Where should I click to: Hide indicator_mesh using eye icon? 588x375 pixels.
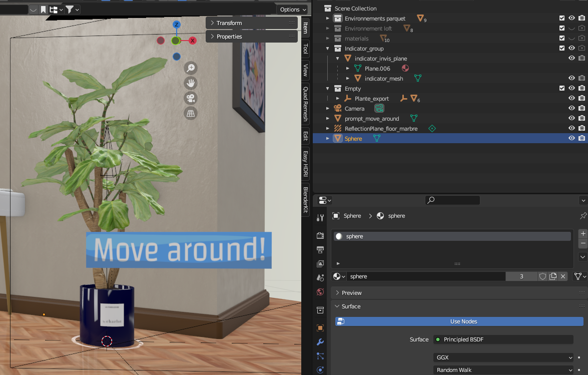coord(571,78)
